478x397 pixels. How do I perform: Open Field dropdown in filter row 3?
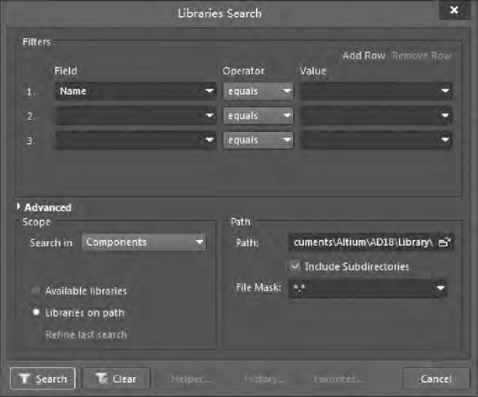[x=136, y=140]
